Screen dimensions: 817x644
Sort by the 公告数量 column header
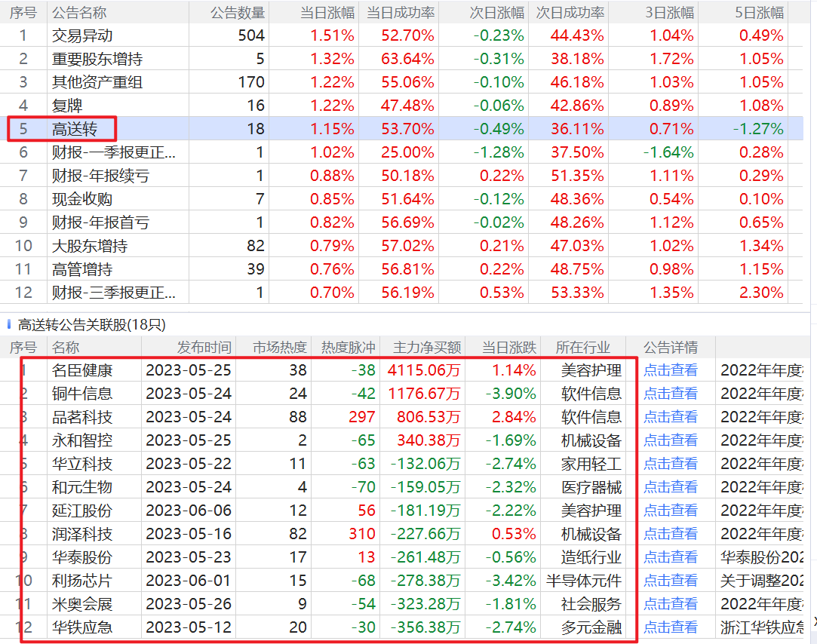238,13
